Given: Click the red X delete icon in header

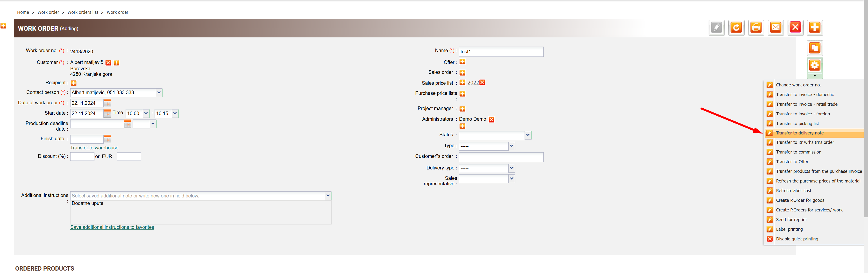Looking at the screenshot, I should coord(795,28).
